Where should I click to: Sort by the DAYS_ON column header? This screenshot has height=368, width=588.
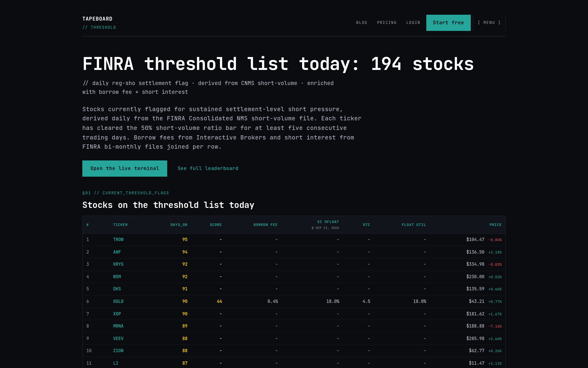(179, 225)
